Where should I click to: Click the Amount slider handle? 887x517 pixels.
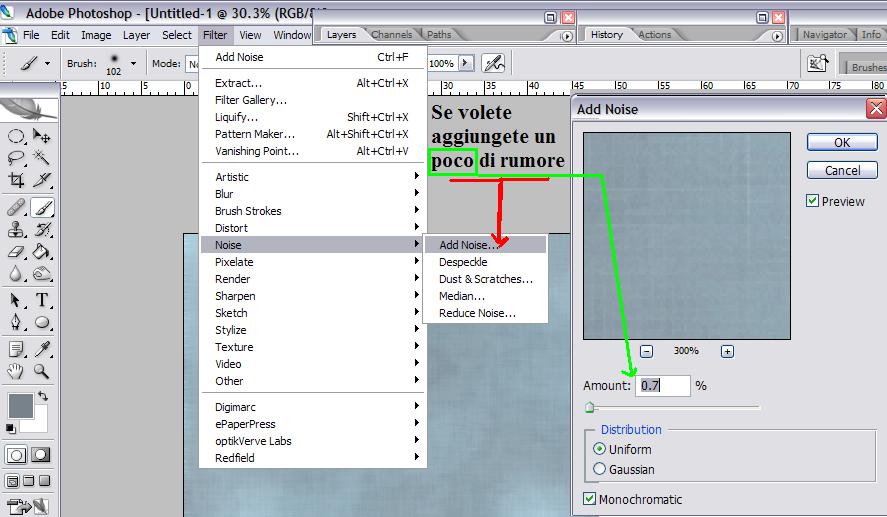pyautogui.click(x=589, y=407)
